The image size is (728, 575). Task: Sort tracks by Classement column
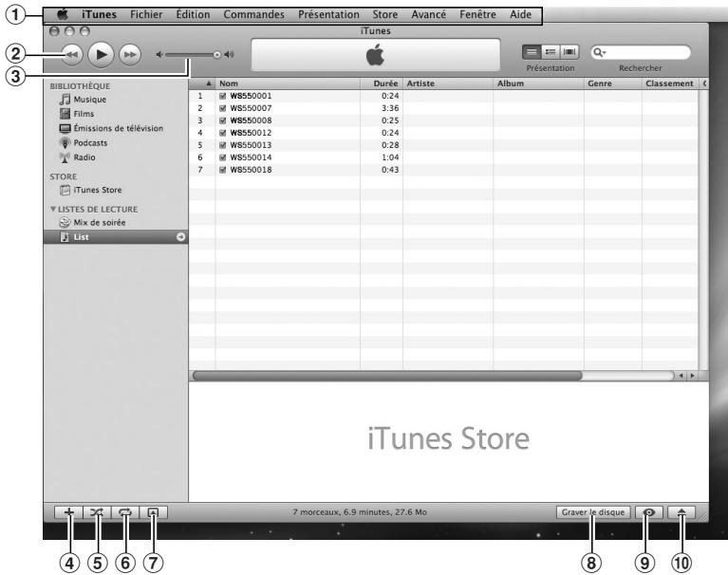tap(670, 83)
